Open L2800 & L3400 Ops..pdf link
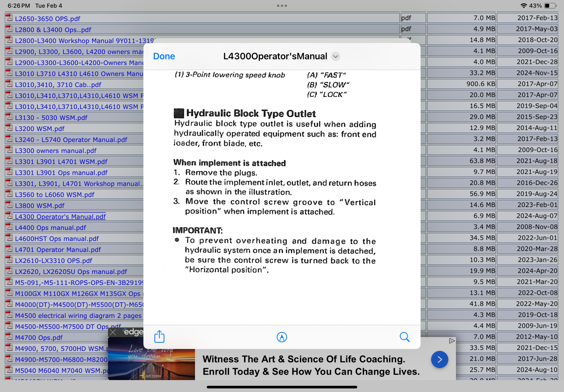The image size is (564, 392). (53, 30)
